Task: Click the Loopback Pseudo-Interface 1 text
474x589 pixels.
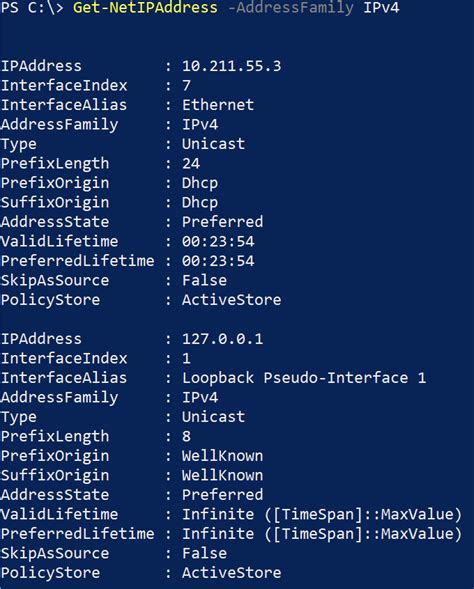Action: tap(304, 378)
